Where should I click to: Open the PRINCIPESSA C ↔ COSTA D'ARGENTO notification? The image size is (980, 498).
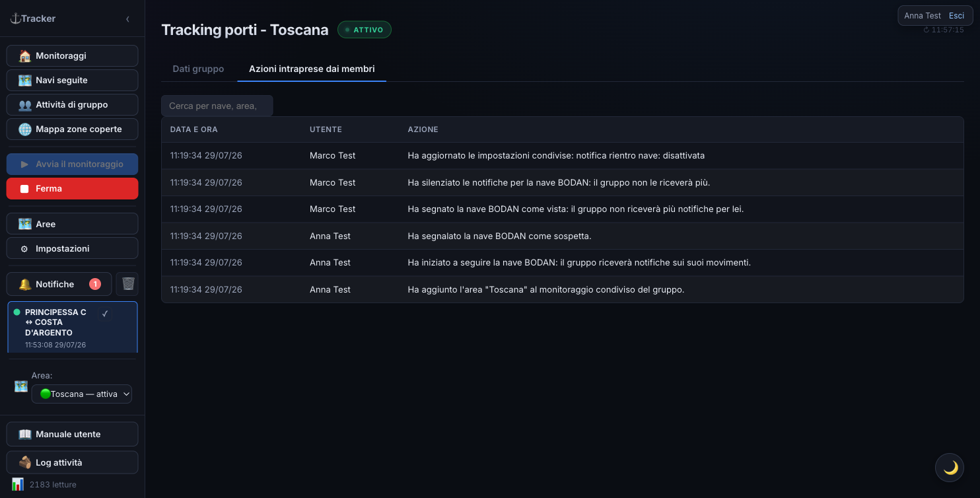[x=72, y=328]
